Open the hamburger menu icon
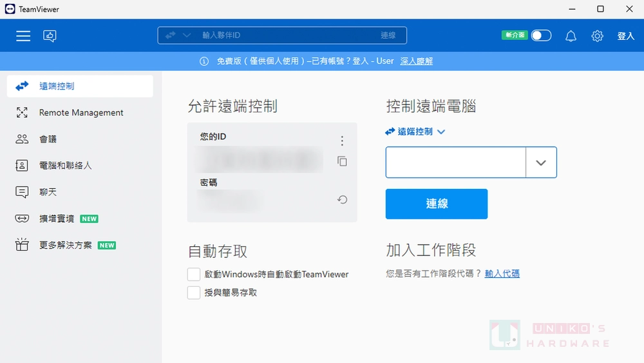Screen dimensions: 644x363 pyautogui.click(x=23, y=36)
